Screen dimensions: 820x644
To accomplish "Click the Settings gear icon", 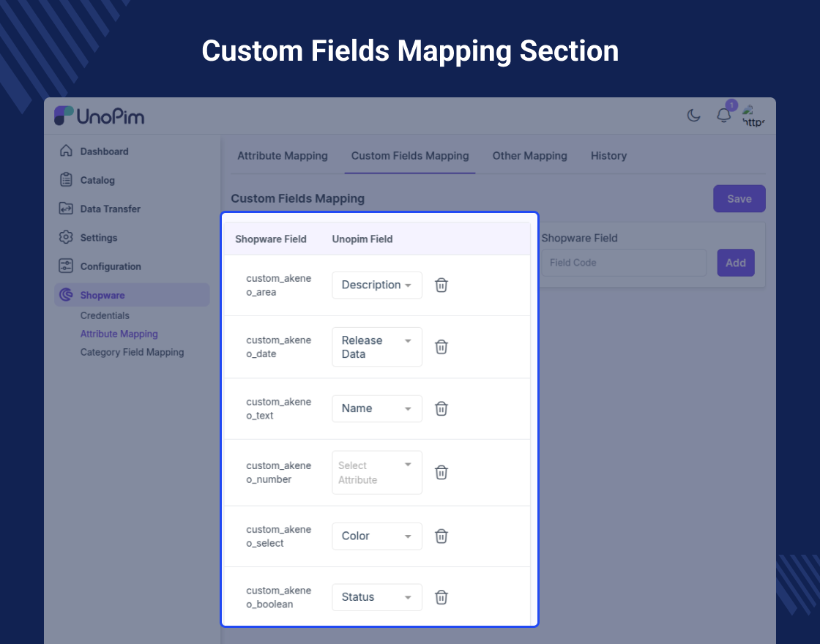I will 66,237.
